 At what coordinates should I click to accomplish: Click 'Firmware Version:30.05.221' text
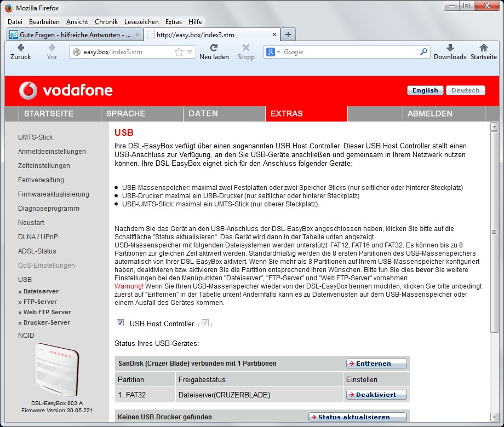[57, 410]
